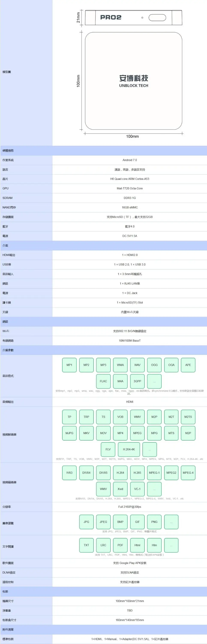Click the '10M/100M BaseT' value
The width and height of the screenshot is (207, 644).
[130, 340]
